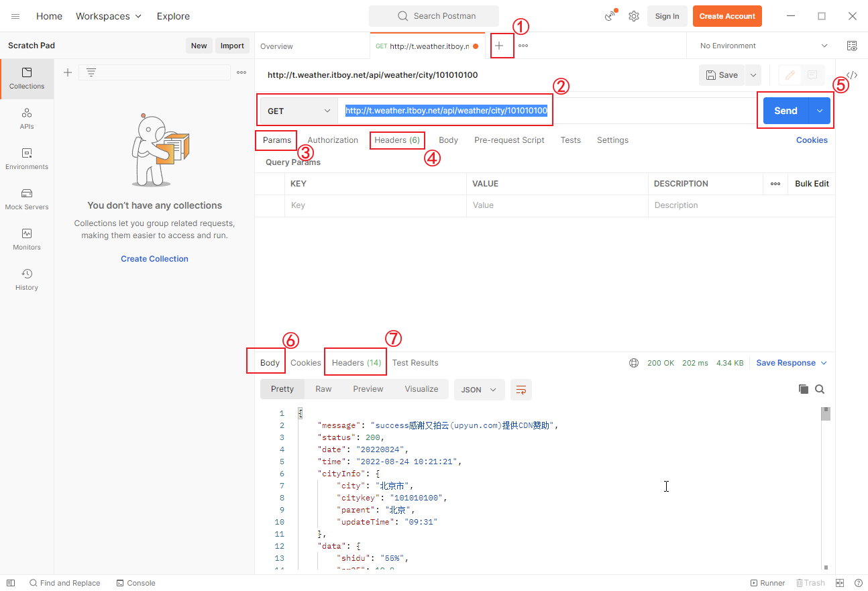Open the code snippet icon
This screenshot has height=591, width=868.
pyautogui.click(x=852, y=75)
